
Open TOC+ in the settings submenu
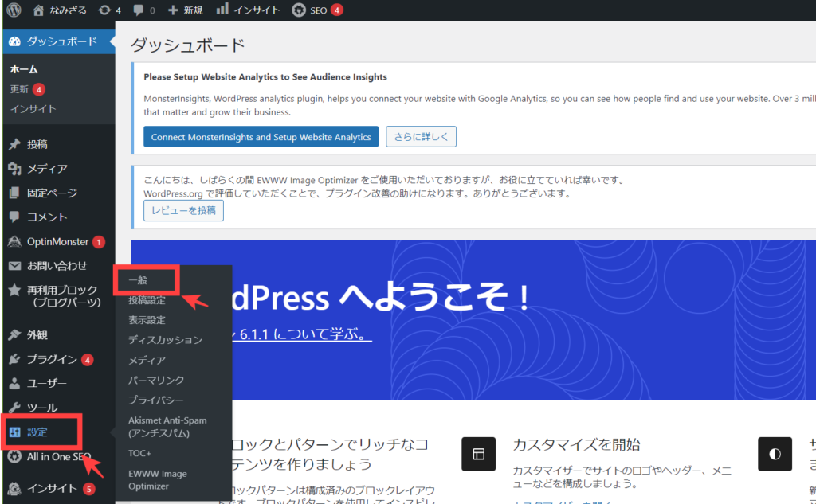pyautogui.click(x=139, y=454)
